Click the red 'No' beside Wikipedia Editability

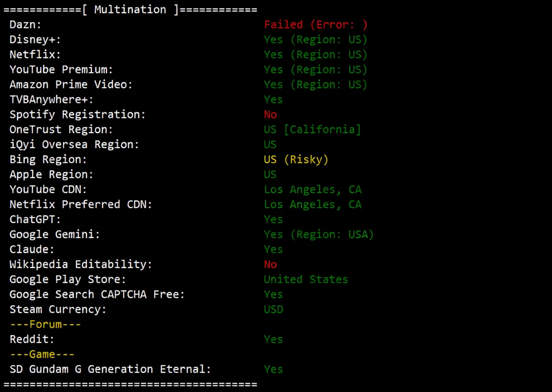tap(270, 264)
